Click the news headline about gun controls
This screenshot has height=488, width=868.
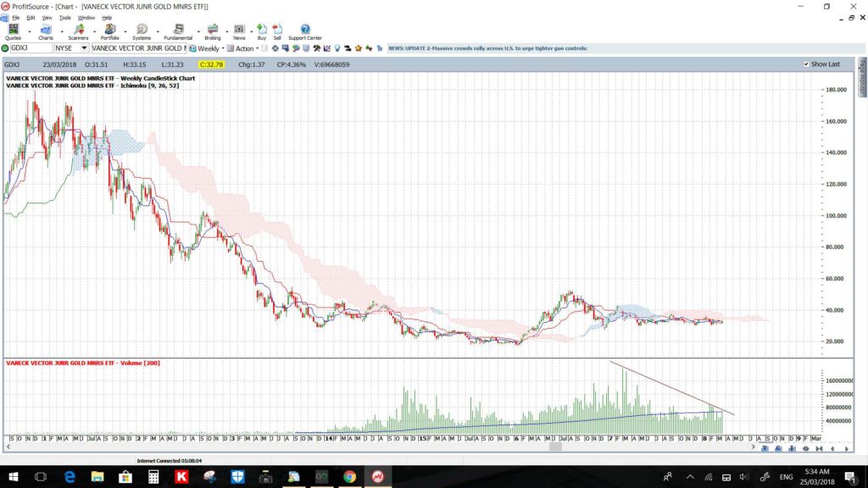pos(487,48)
